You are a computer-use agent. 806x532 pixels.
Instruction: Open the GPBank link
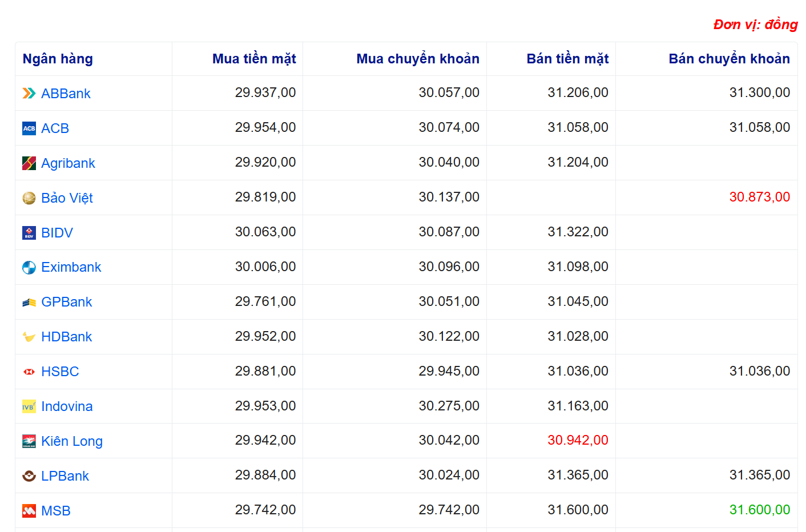(66, 302)
